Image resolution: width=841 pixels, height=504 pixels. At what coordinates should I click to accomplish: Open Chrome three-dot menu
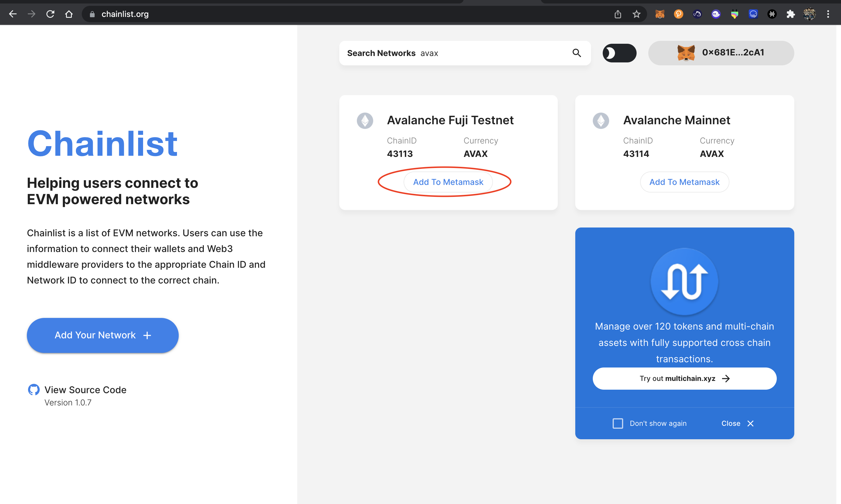(x=828, y=14)
